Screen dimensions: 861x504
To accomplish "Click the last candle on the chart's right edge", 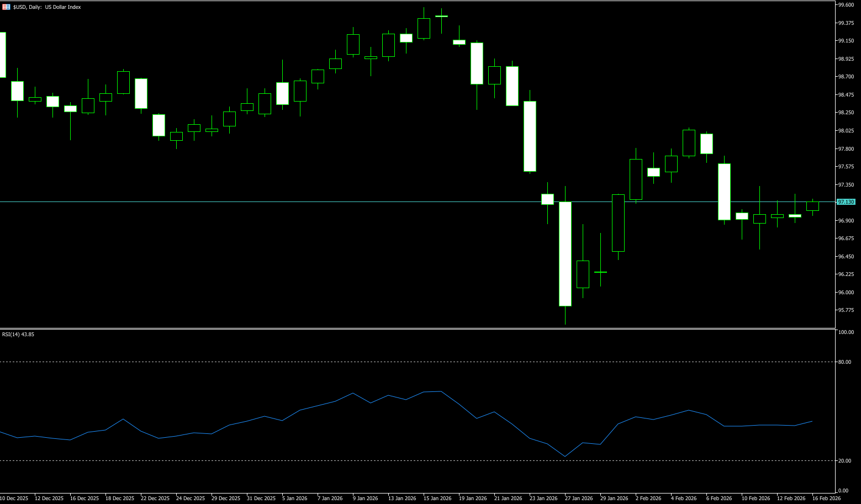I will click(812, 206).
